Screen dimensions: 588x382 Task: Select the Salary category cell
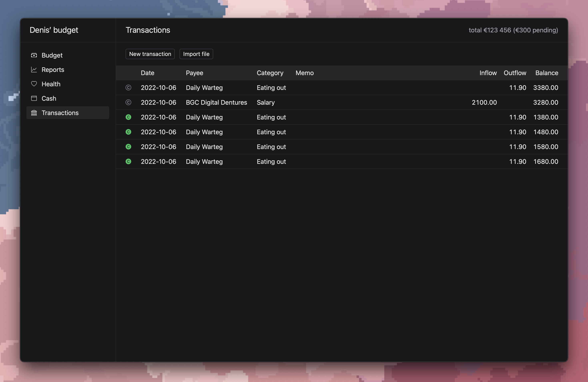point(266,102)
